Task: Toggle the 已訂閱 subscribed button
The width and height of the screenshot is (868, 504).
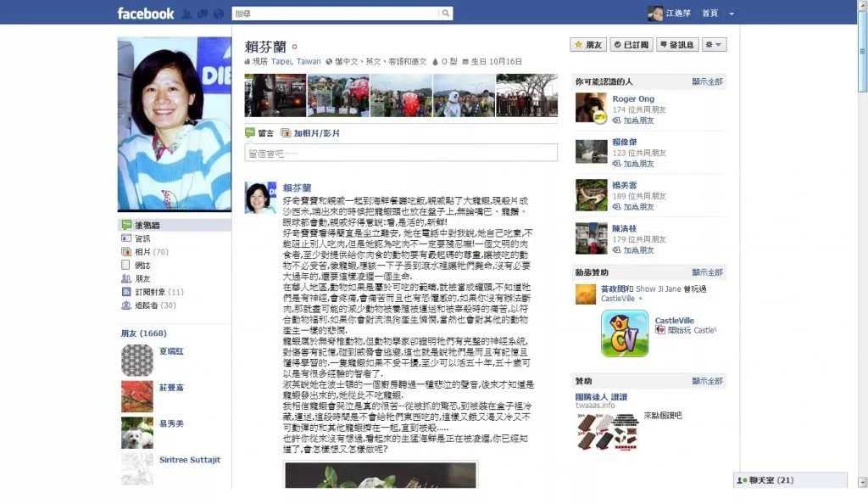Action: click(631, 45)
